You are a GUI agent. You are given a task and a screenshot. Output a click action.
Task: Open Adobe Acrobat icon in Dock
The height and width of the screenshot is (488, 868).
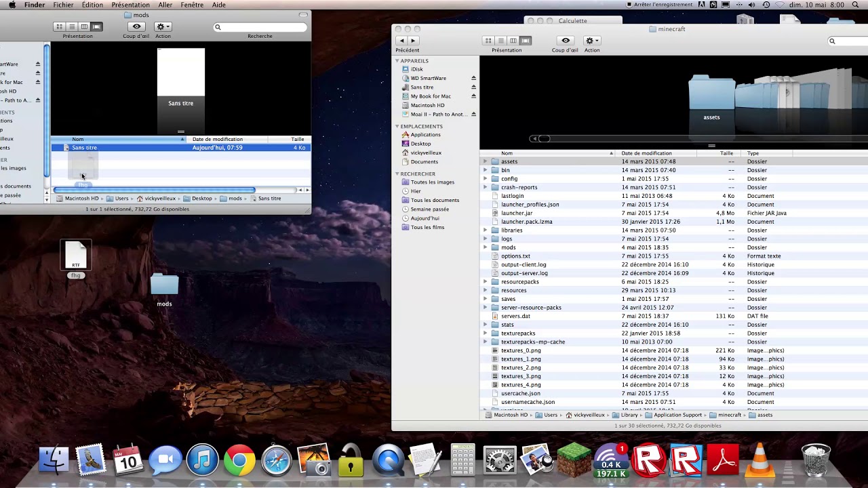click(722, 461)
